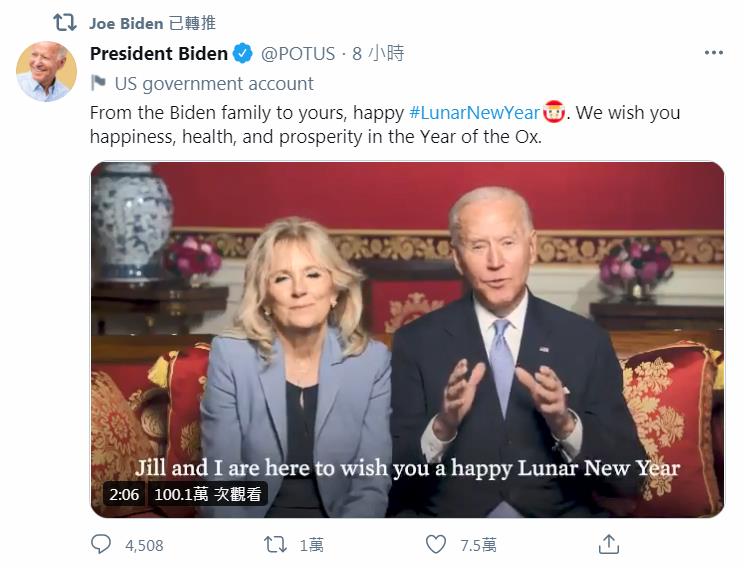Open the President Biden display name
This screenshot has height=568, width=745.
(x=158, y=54)
